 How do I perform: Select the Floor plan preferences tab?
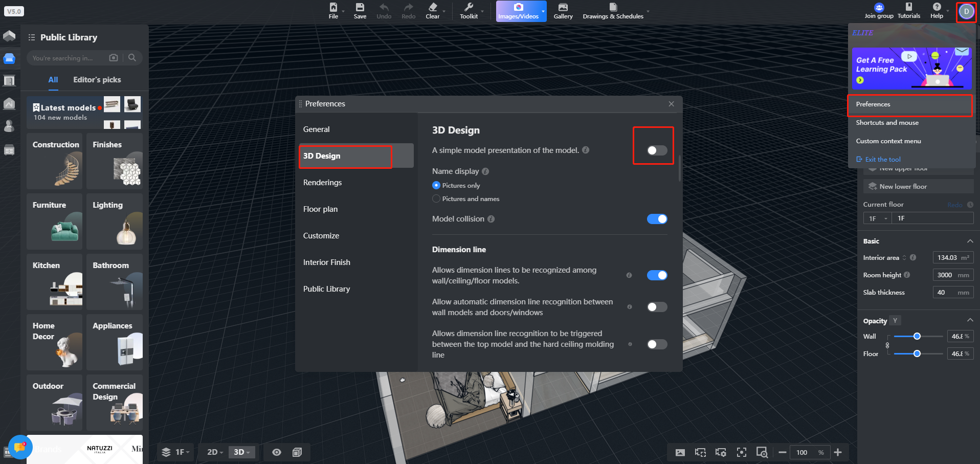tap(357, 209)
